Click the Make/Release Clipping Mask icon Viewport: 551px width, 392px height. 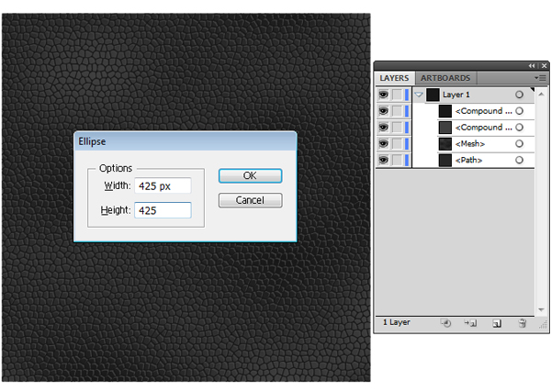tap(446, 323)
